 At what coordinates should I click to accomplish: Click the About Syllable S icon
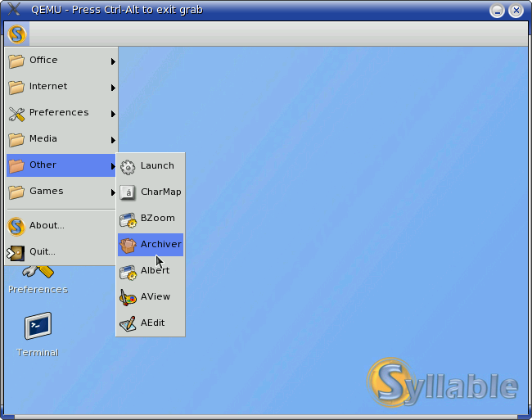coord(16,226)
